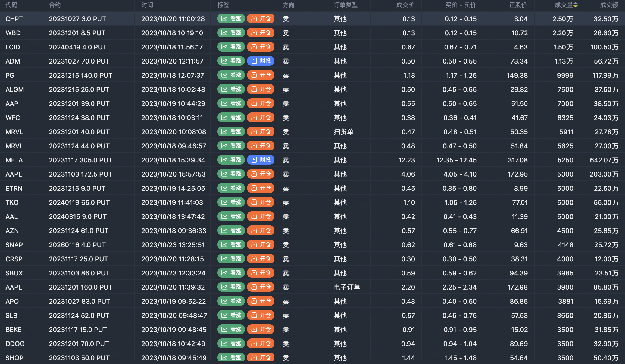Click the 看涨 tag on LCID row
The width and height of the screenshot is (625, 364).
pyautogui.click(x=231, y=47)
